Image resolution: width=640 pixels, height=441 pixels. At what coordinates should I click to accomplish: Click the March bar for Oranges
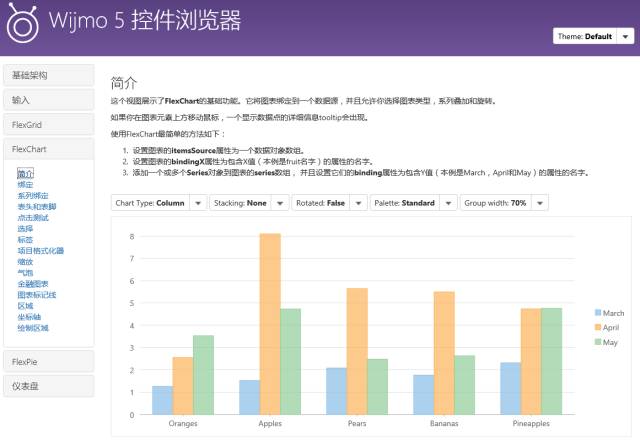point(162,400)
